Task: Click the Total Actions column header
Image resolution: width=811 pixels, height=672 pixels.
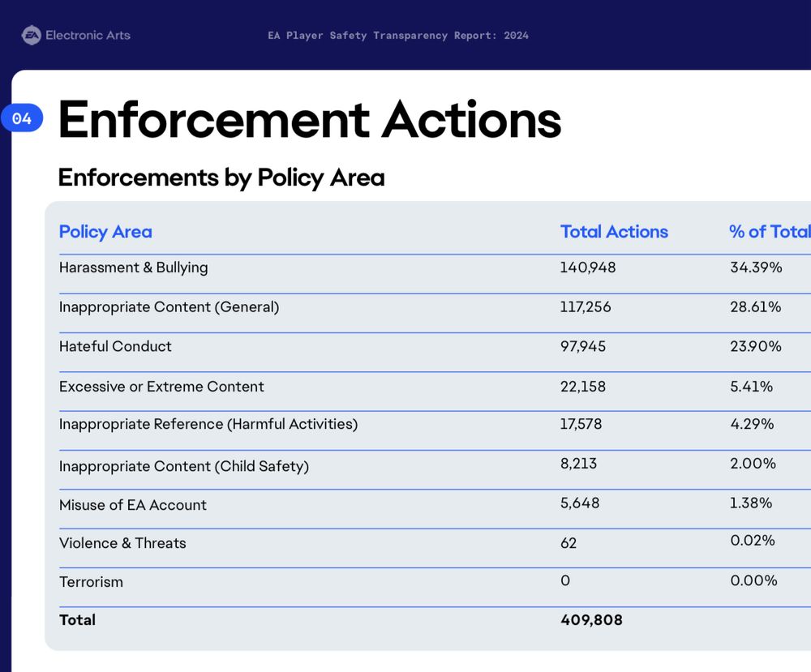Action: tap(614, 232)
